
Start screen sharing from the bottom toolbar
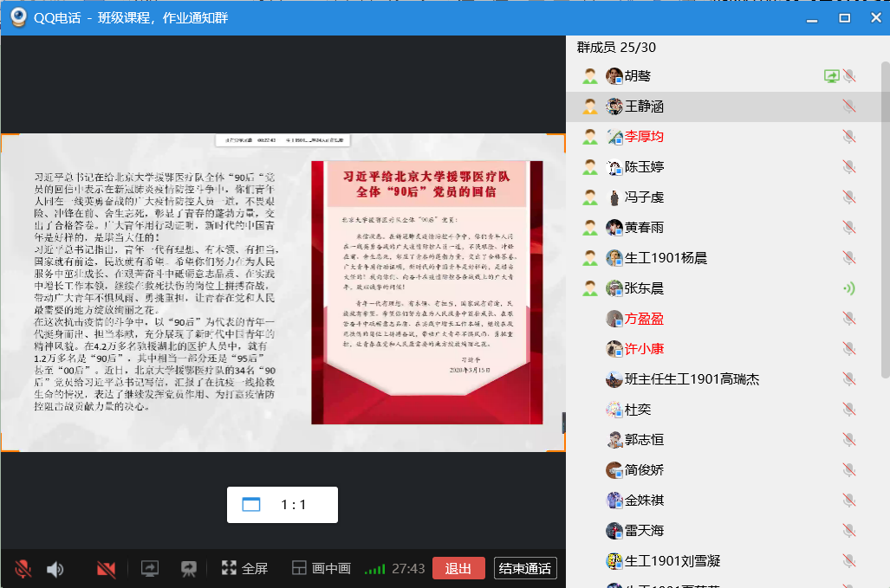(150, 569)
